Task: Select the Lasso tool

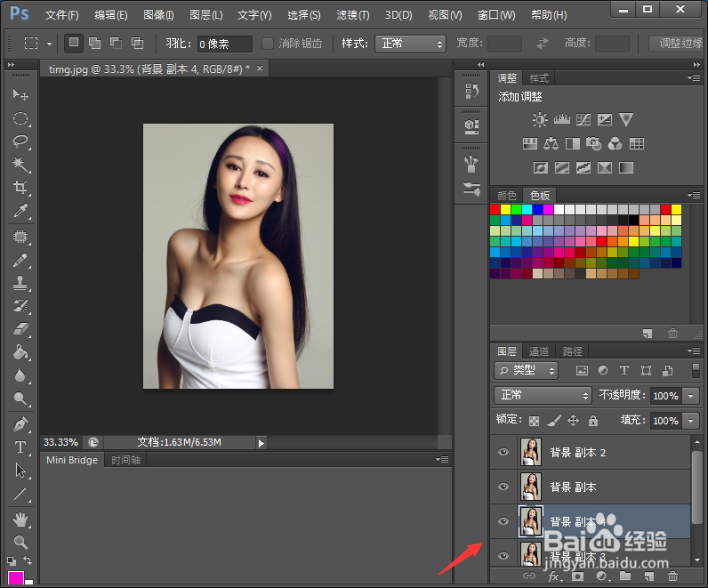Action: [20, 141]
